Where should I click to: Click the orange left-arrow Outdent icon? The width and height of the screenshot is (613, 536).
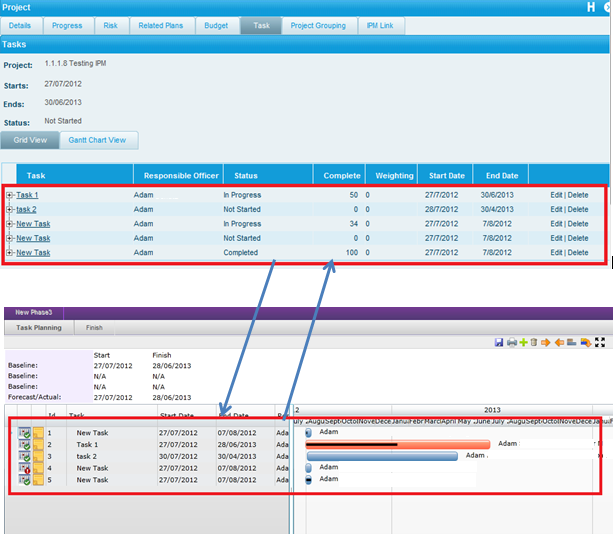pyautogui.click(x=559, y=342)
